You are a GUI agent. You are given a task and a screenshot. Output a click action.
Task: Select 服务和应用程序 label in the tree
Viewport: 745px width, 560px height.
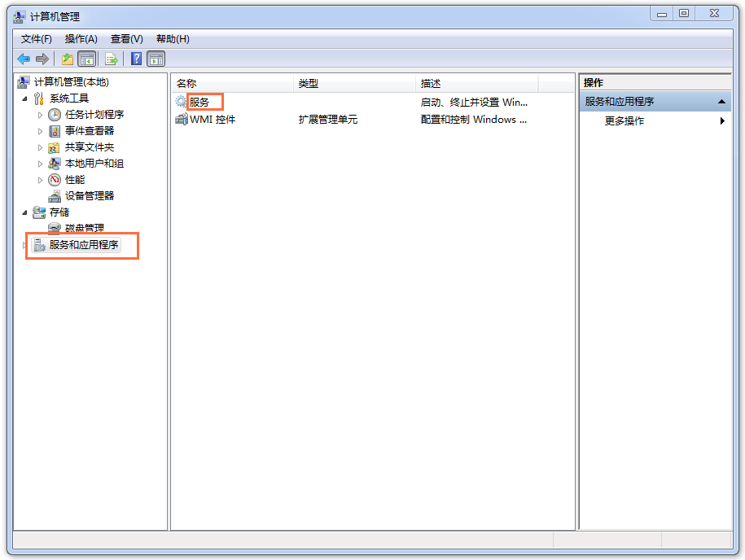(84, 245)
